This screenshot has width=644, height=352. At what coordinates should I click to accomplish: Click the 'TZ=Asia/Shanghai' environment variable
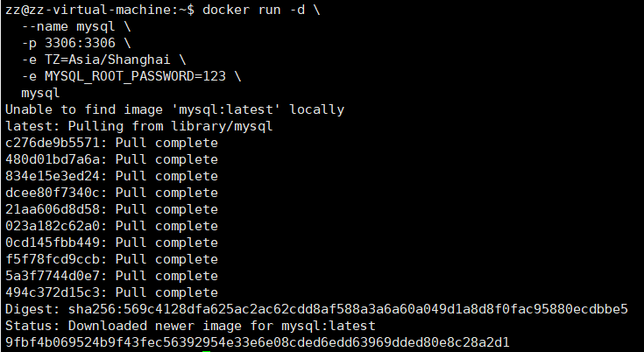click(x=107, y=60)
